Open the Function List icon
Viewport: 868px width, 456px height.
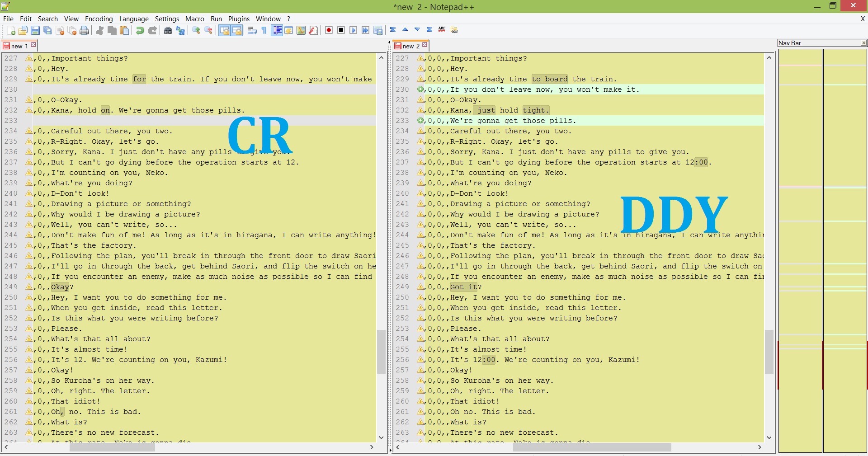point(313,30)
